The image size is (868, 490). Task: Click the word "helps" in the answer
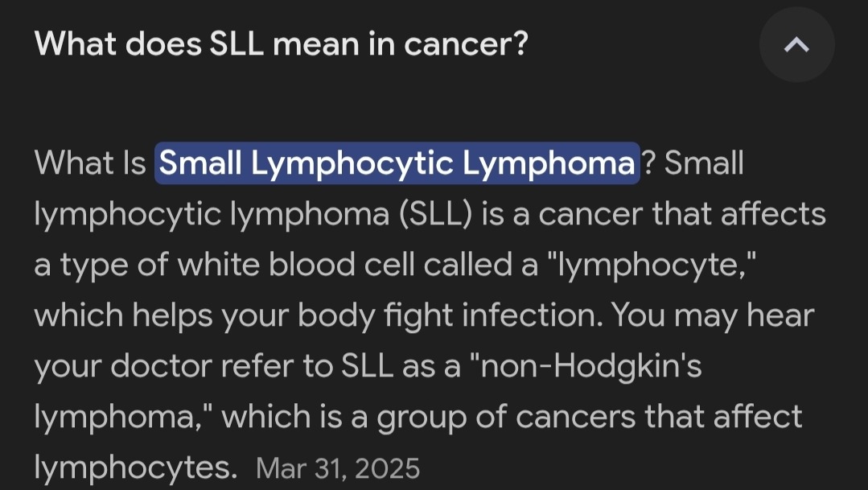pos(172,315)
